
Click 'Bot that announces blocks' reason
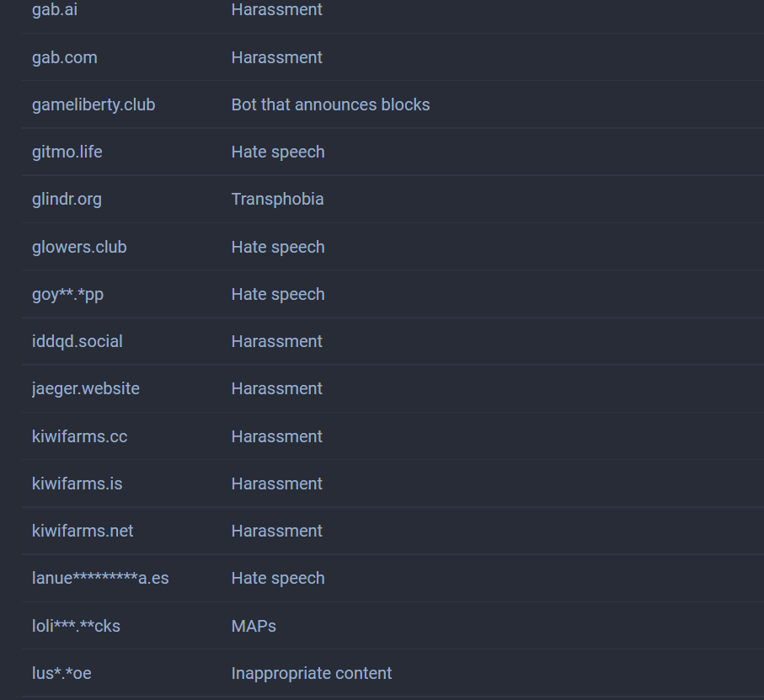pos(331,104)
